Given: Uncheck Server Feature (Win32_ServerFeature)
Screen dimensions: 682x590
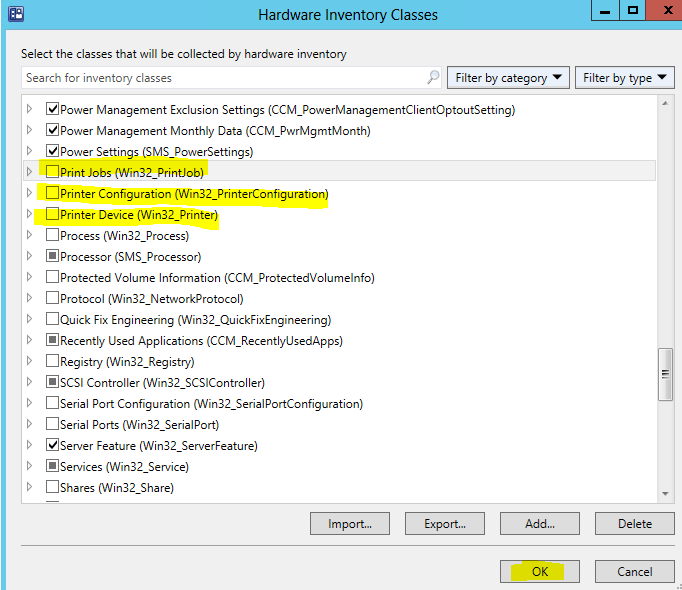Looking at the screenshot, I should pyautogui.click(x=53, y=446).
